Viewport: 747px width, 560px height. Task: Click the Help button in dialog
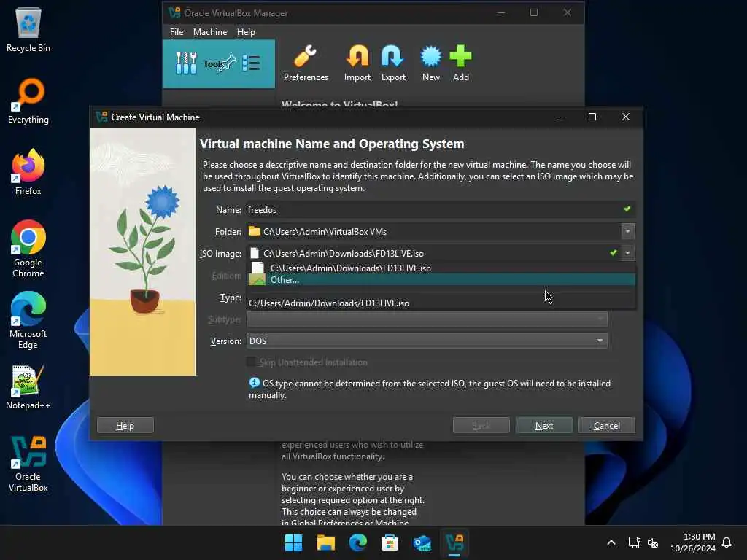[125, 425]
